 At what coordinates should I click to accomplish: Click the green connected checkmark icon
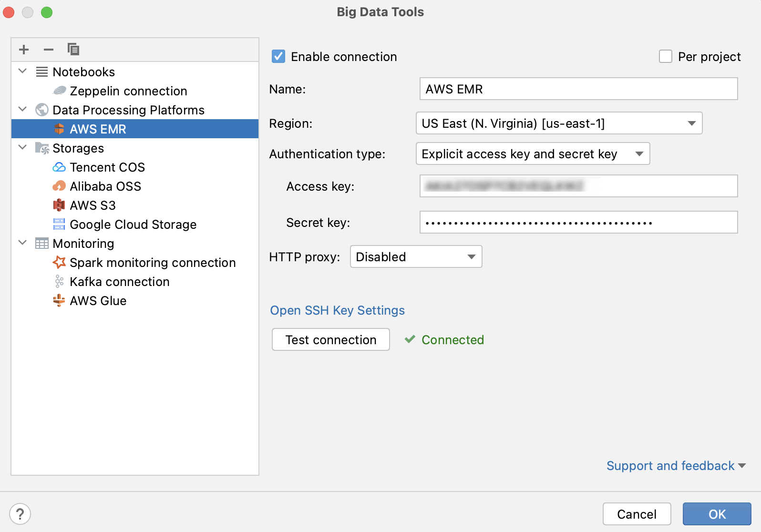(410, 339)
